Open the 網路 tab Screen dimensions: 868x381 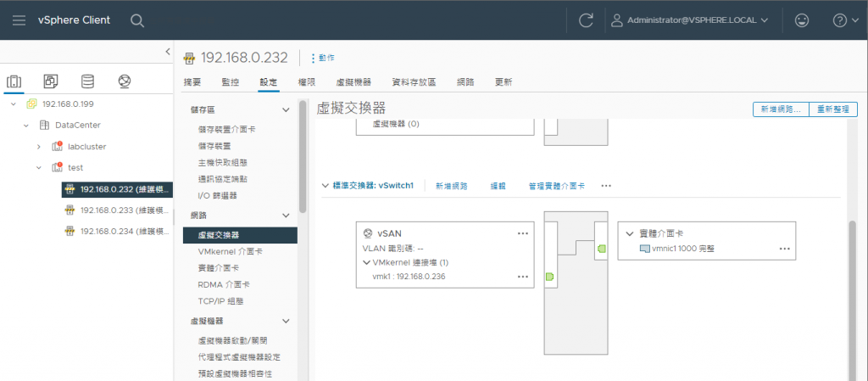click(465, 82)
